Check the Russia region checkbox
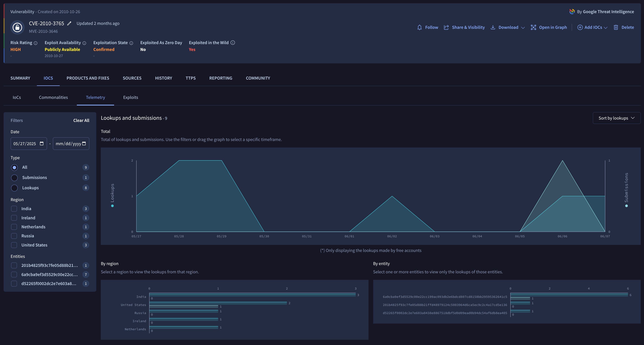644x345 pixels. [x=14, y=236]
